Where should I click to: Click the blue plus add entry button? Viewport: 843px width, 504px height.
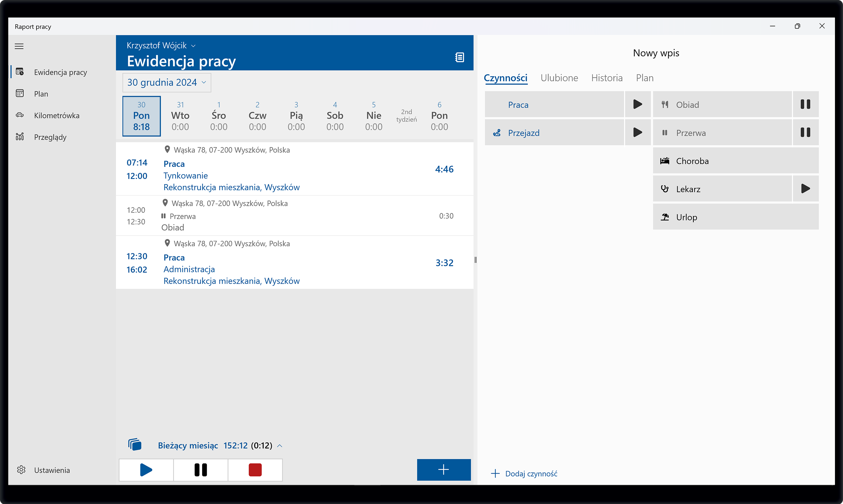(x=443, y=470)
